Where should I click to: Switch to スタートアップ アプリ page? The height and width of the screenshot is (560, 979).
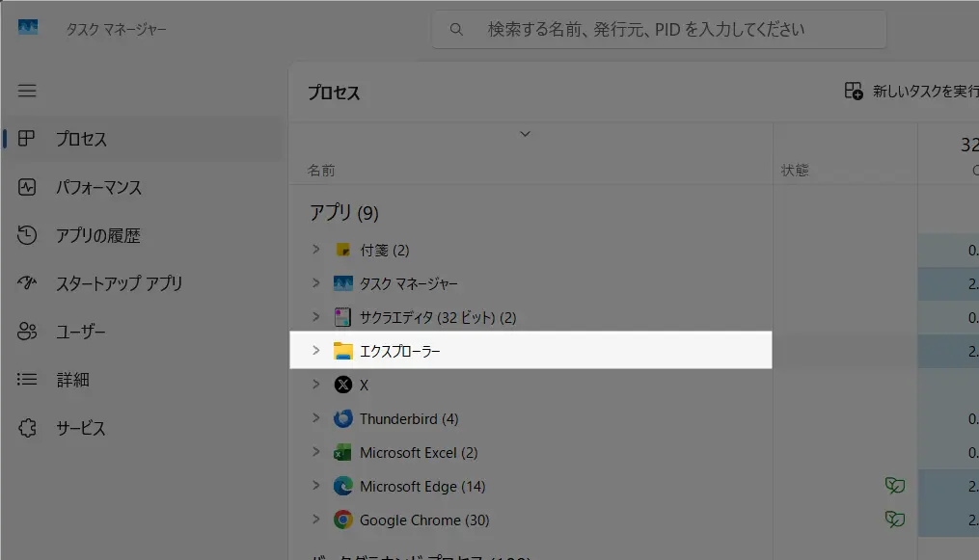click(x=119, y=284)
